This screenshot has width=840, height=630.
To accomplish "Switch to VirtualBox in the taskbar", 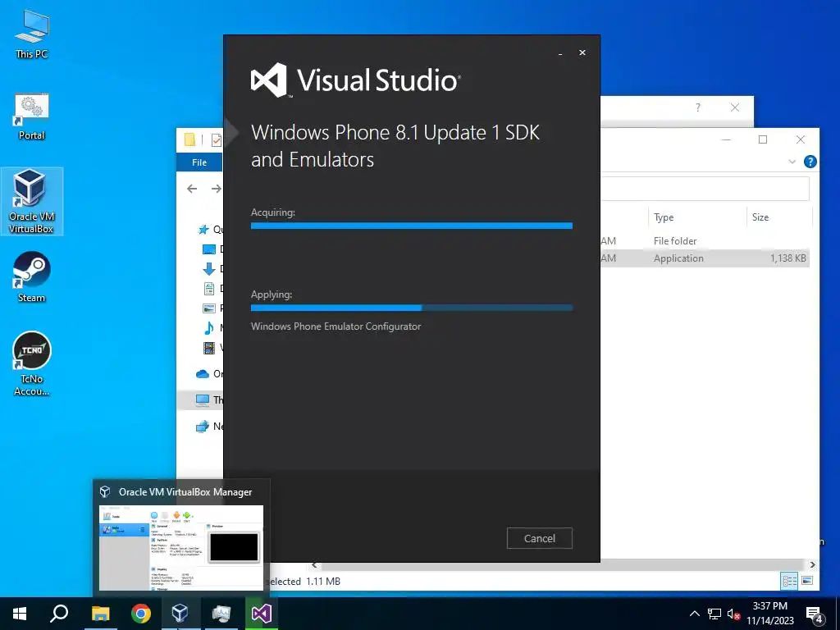I will click(x=180, y=614).
